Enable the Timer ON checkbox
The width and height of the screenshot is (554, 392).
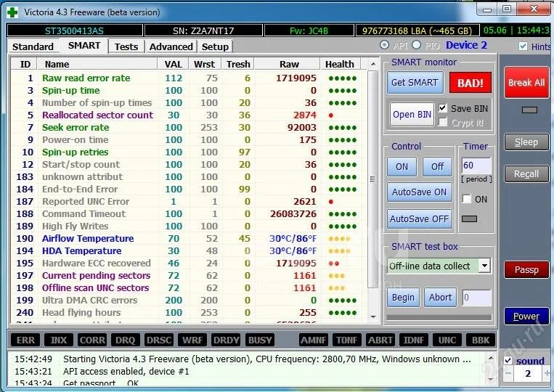click(467, 199)
